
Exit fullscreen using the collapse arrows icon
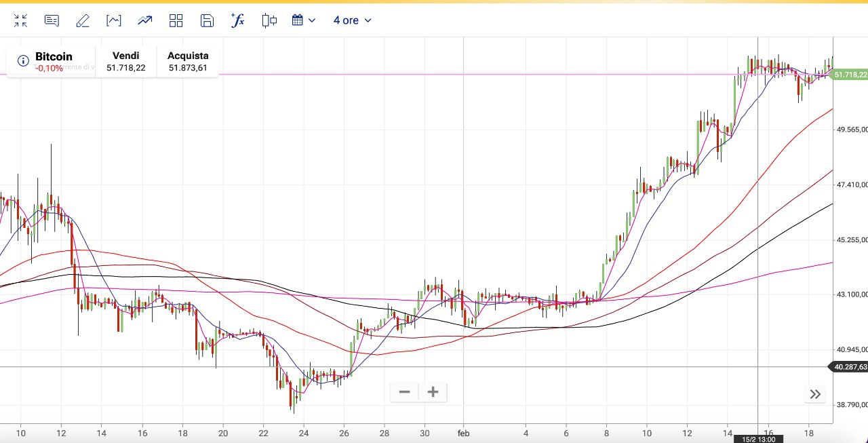point(20,20)
